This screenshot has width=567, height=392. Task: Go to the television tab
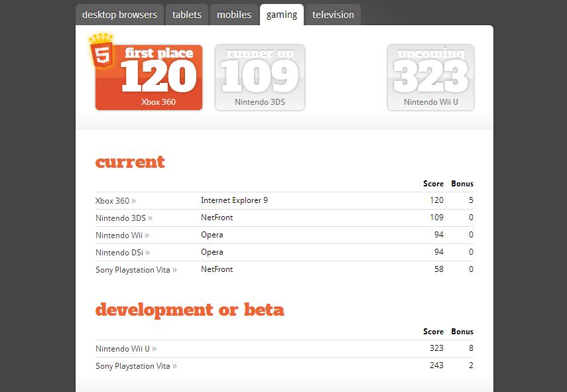[333, 15]
